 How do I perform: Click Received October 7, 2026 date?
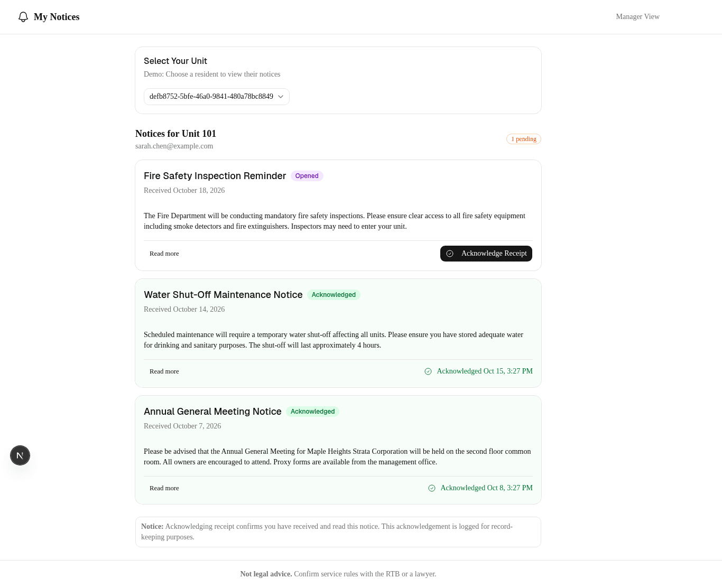pos(182,426)
